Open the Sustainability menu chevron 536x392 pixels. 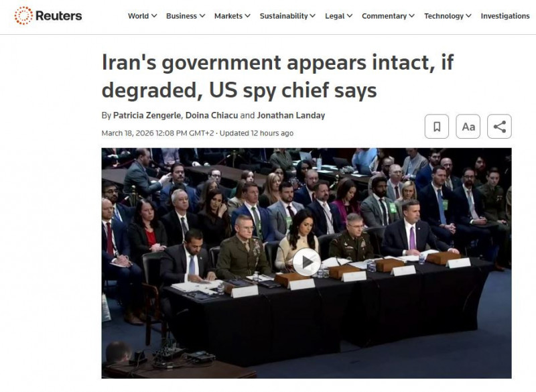[312, 15]
